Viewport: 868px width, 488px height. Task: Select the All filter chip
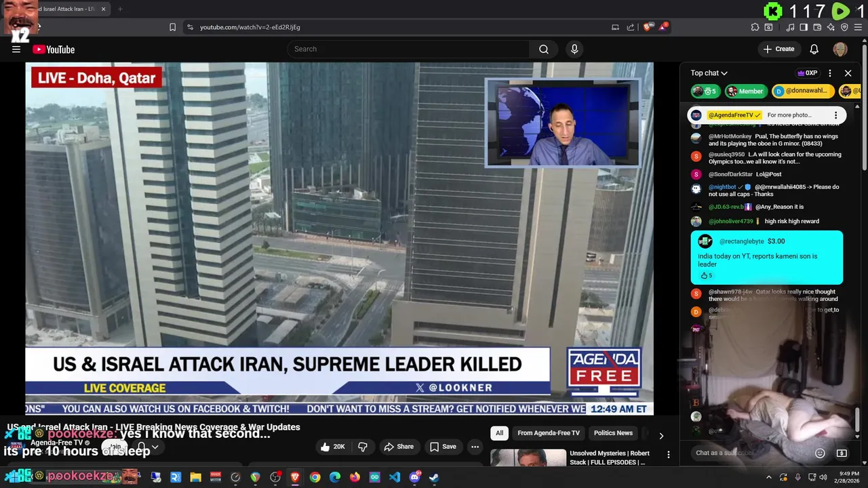499,433
